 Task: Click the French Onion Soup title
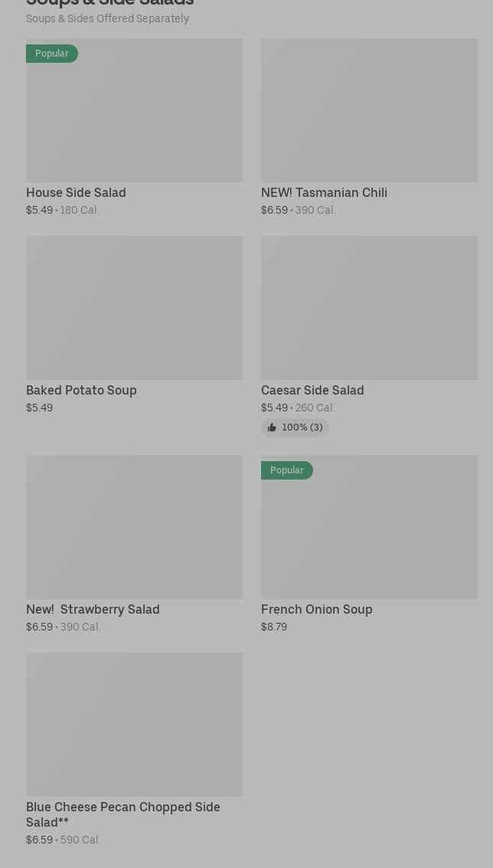(x=316, y=609)
